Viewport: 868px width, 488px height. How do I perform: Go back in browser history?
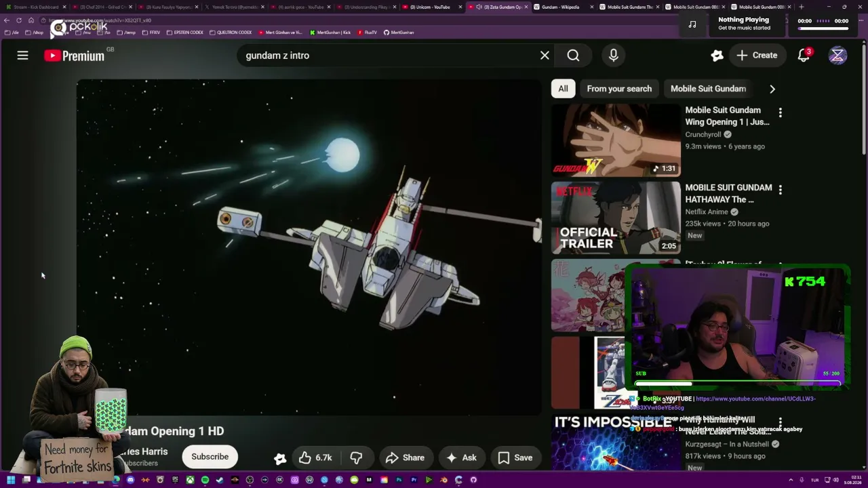(x=7, y=20)
